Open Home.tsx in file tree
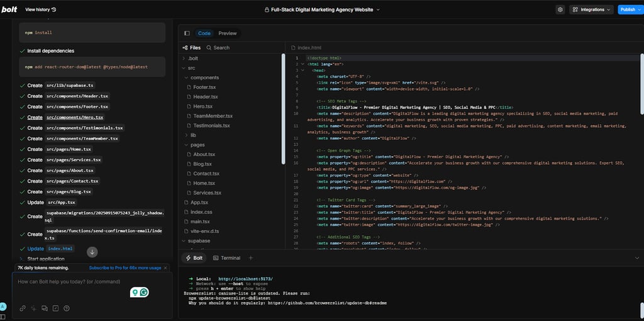This screenshot has width=644, height=321. point(204,183)
